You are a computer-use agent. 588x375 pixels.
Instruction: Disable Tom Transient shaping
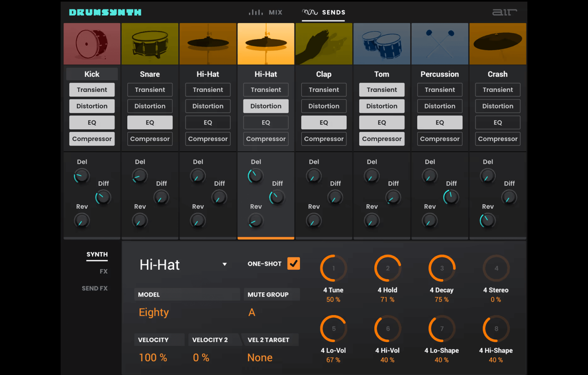click(382, 89)
